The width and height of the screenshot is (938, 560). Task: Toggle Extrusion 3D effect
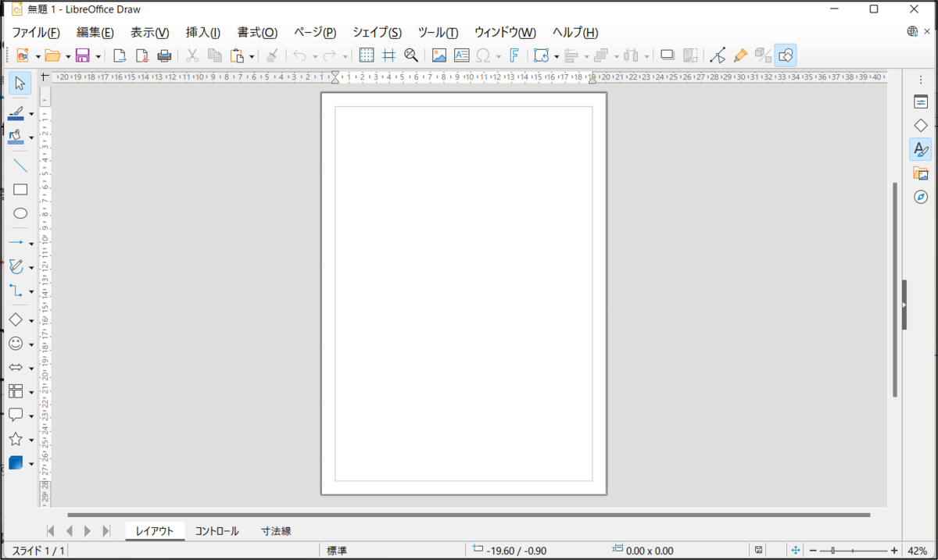pyautogui.click(x=763, y=55)
